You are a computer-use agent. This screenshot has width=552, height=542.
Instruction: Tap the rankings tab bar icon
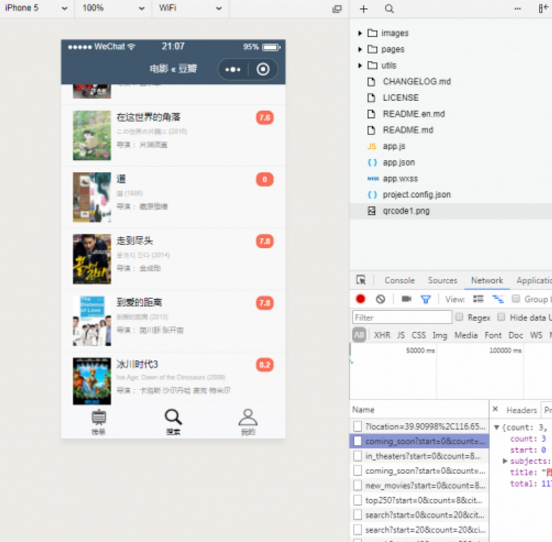[x=99, y=422]
